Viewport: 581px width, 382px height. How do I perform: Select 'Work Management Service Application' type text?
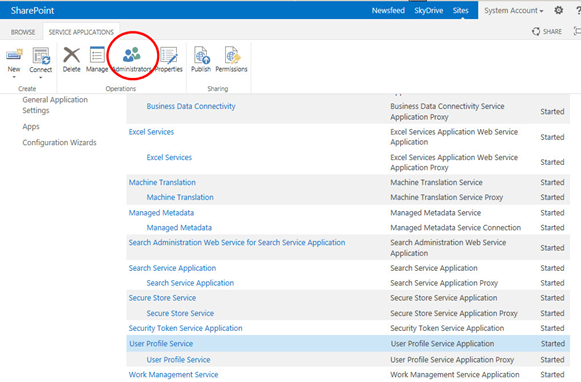tap(455, 375)
